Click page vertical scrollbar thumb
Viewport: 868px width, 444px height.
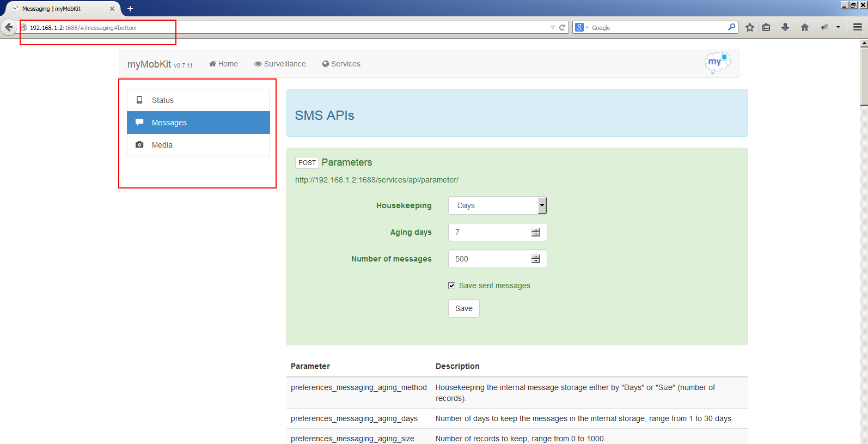(x=864, y=76)
